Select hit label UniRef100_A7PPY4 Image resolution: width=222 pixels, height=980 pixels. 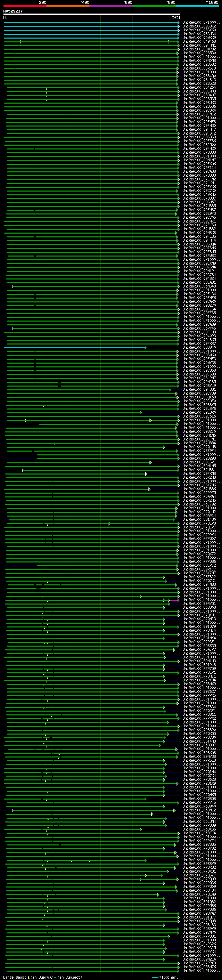(199, 535)
